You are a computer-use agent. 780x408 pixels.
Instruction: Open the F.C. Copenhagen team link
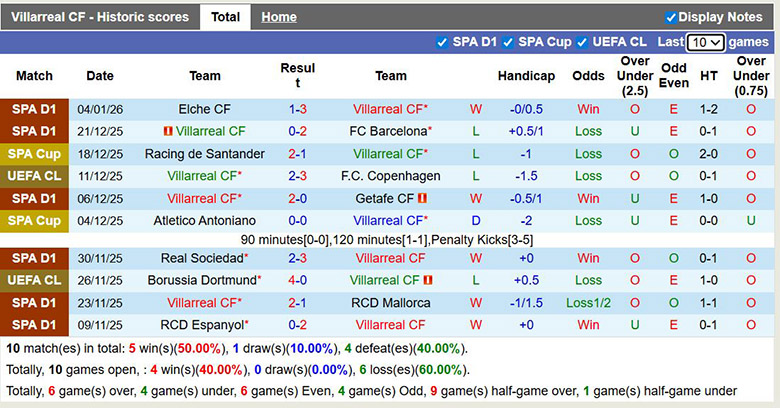[390, 176]
